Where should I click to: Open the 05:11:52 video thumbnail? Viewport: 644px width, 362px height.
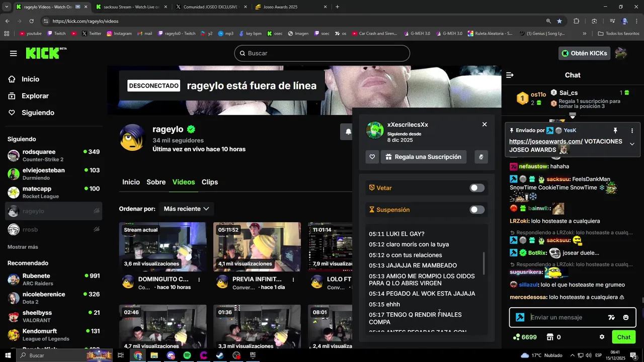257,247
